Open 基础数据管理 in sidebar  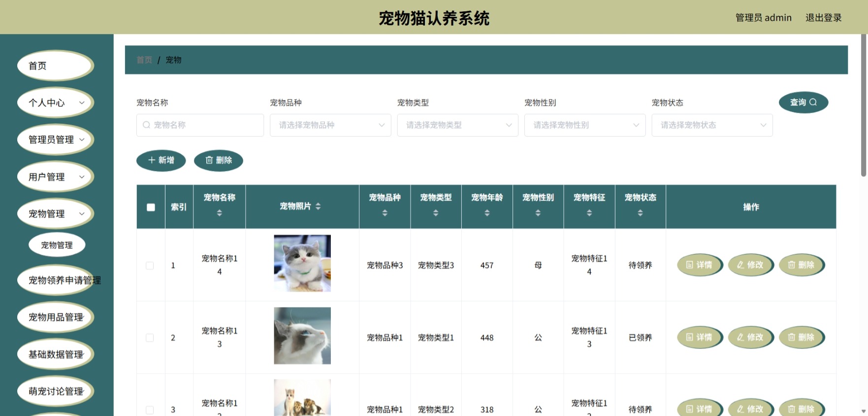pyautogui.click(x=56, y=354)
